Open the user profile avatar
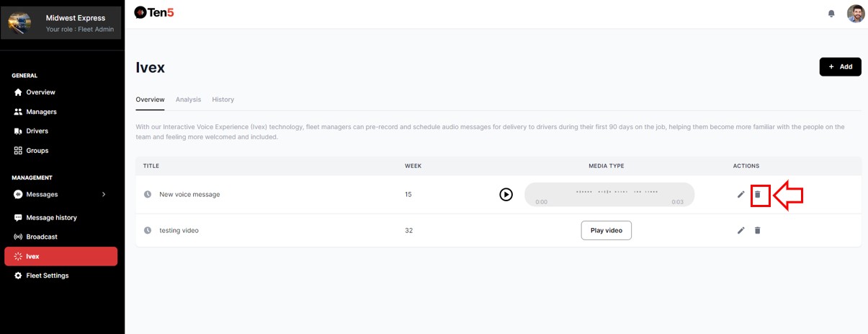The height and width of the screenshot is (334, 868). tap(855, 14)
